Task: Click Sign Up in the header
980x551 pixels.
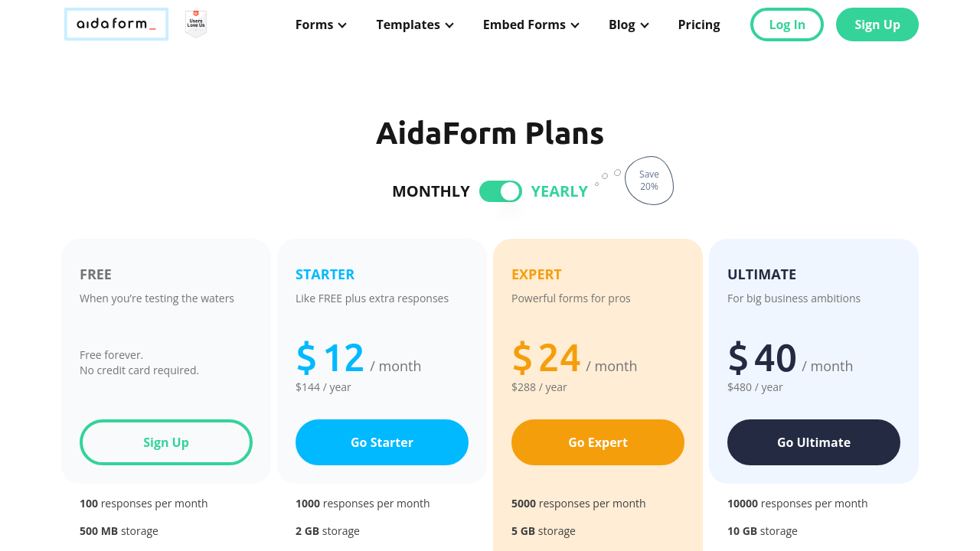Action: (x=877, y=24)
